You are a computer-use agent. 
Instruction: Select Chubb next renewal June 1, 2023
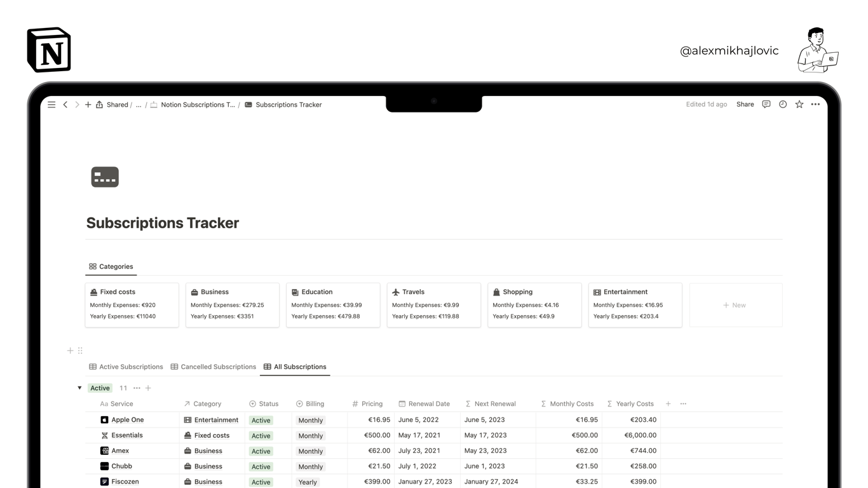(x=485, y=466)
